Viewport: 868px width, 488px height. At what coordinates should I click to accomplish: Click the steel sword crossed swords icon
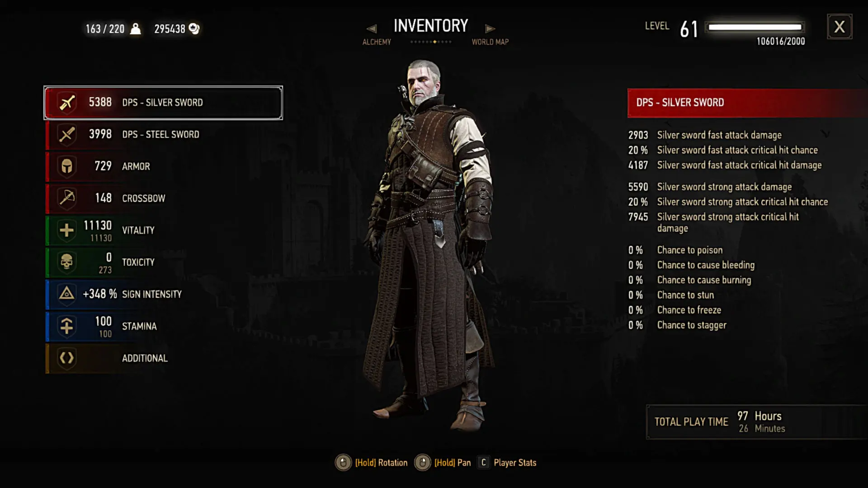tap(67, 135)
